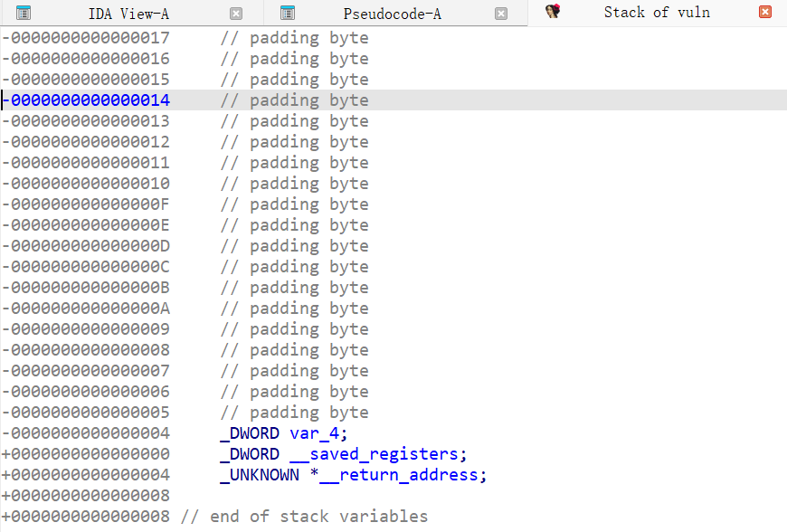Click stack offset -000000000000000B
The width and height of the screenshot is (787, 532).
[x=86, y=288]
